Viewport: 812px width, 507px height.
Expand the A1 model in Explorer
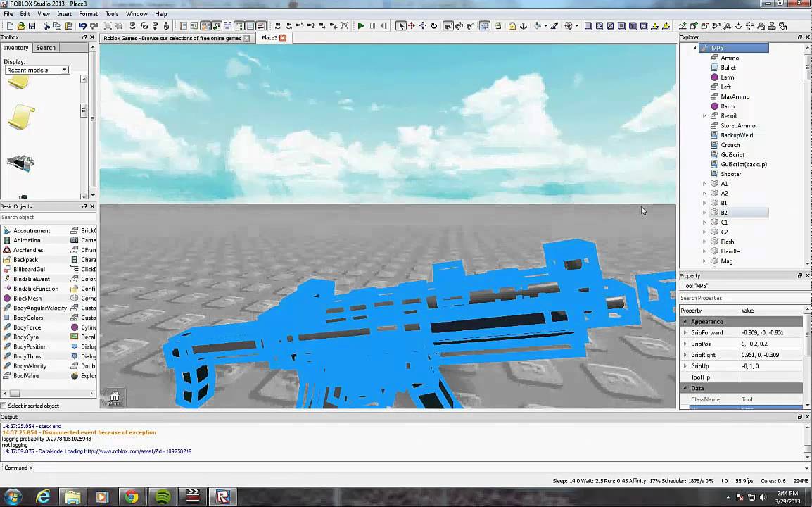(704, 184)
